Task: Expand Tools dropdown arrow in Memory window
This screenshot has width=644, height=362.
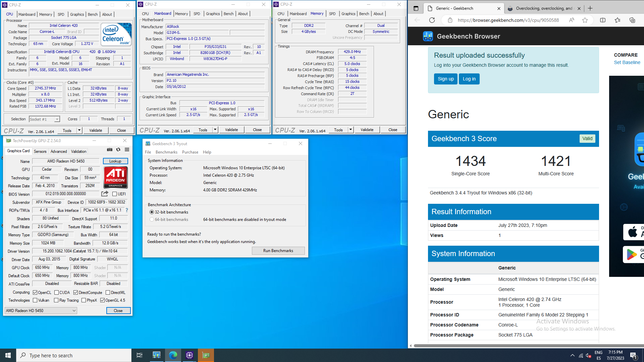Action: 351,130
